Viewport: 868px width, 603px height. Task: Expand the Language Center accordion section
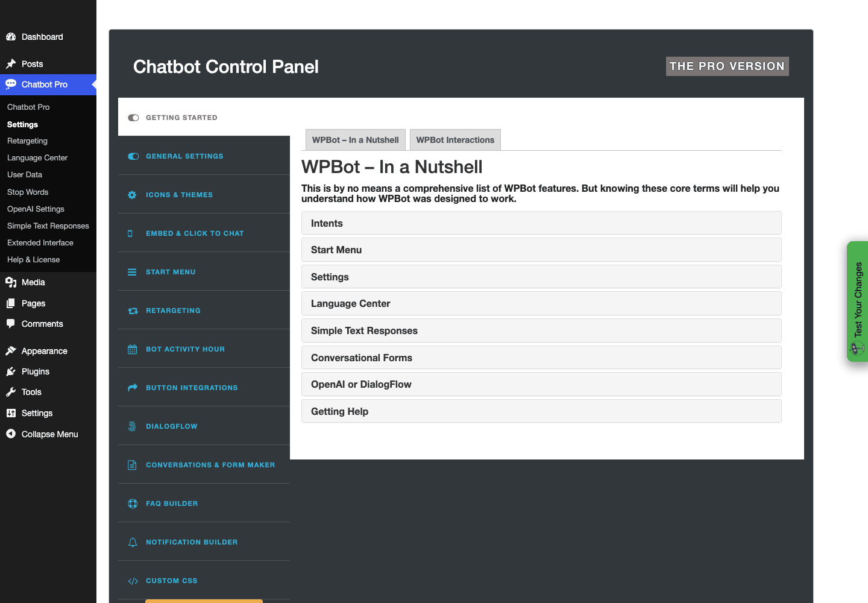541,303
